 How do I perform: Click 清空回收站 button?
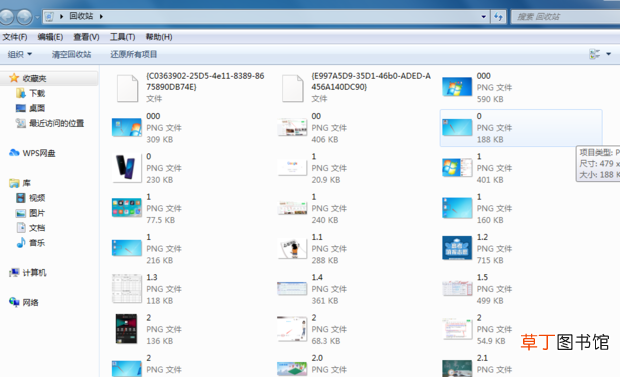point(72,54)
